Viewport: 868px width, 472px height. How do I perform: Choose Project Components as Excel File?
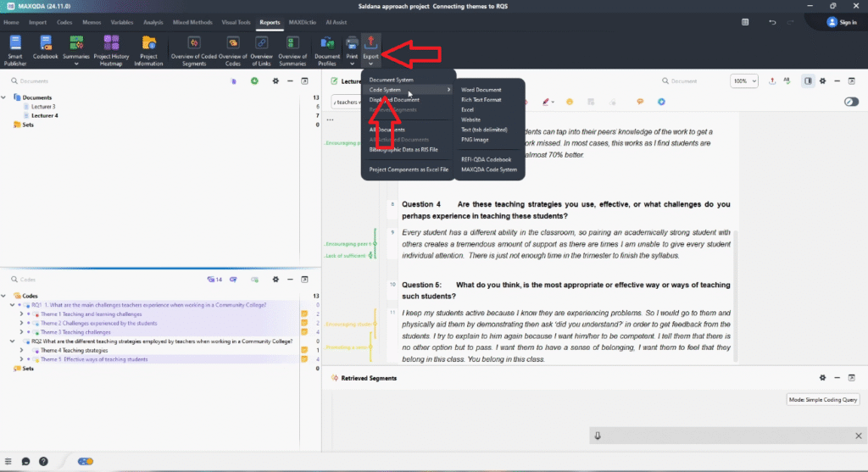coord(409,169)
